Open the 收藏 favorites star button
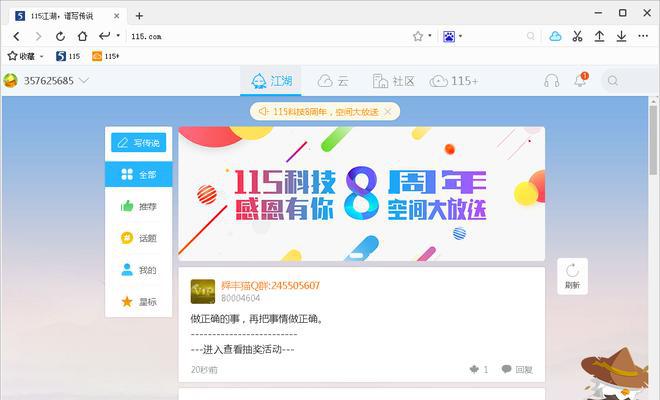The image size is (660, 400). (21, 56)
